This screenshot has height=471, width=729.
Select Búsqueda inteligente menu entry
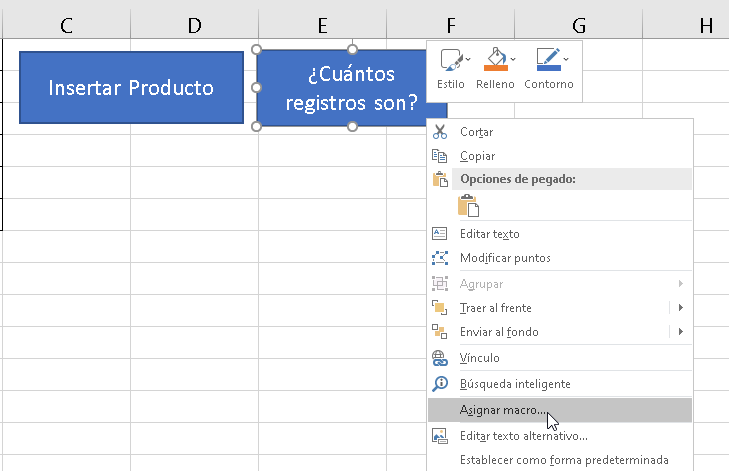point(560,384)
